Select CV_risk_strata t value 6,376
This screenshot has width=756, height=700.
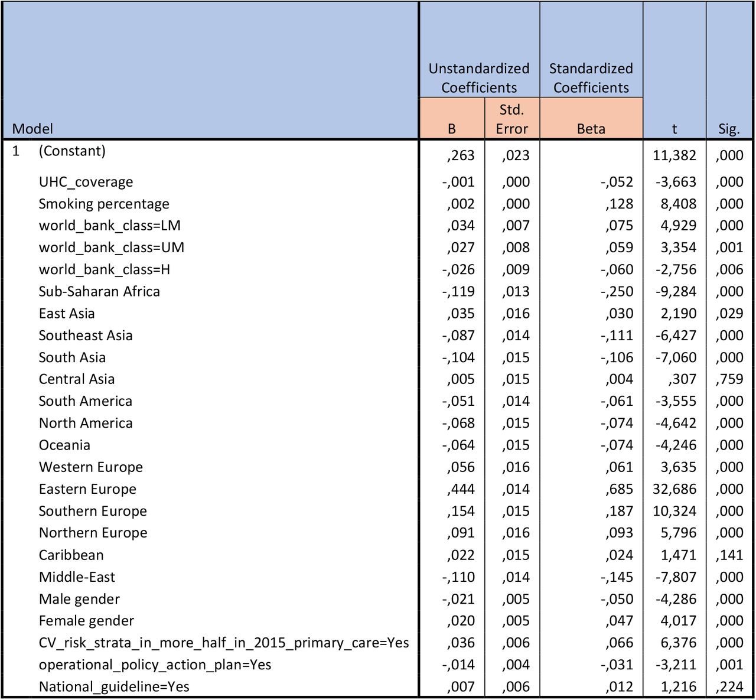[x=677, y=643]
